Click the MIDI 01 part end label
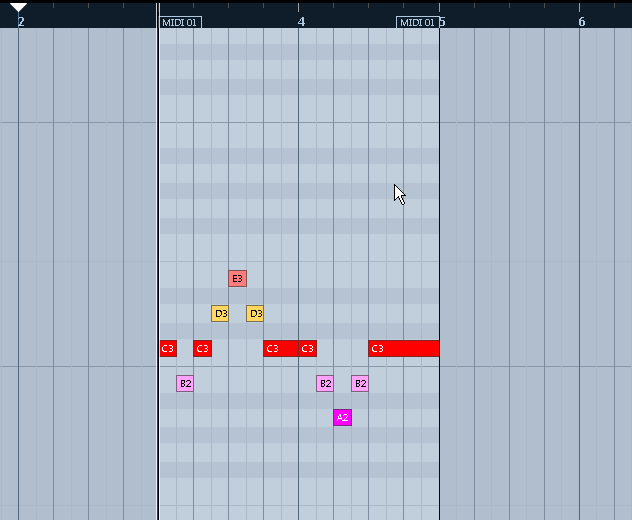632x520 pixels. click(418, 23)
